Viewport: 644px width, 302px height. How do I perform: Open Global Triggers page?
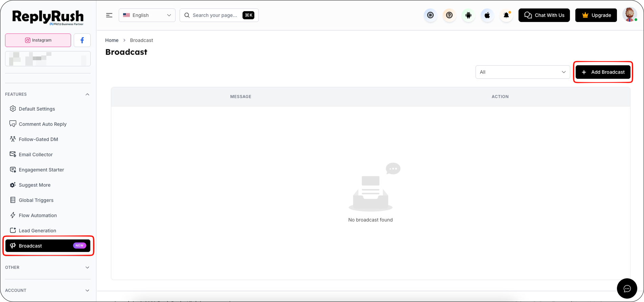coord(48,200)
